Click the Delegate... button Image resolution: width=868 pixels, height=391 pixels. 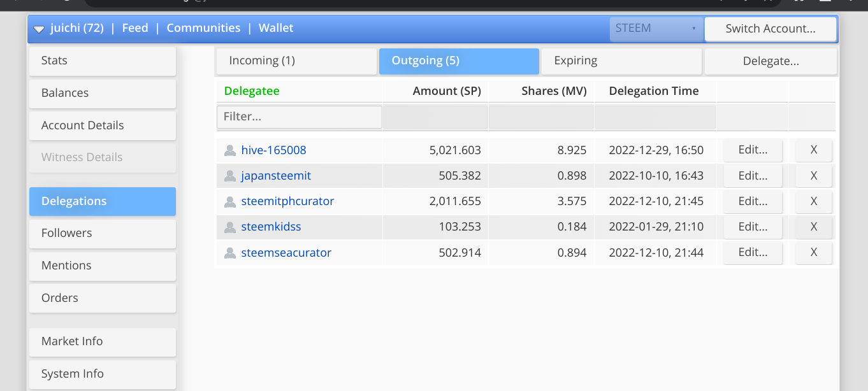tap(770, 61)
